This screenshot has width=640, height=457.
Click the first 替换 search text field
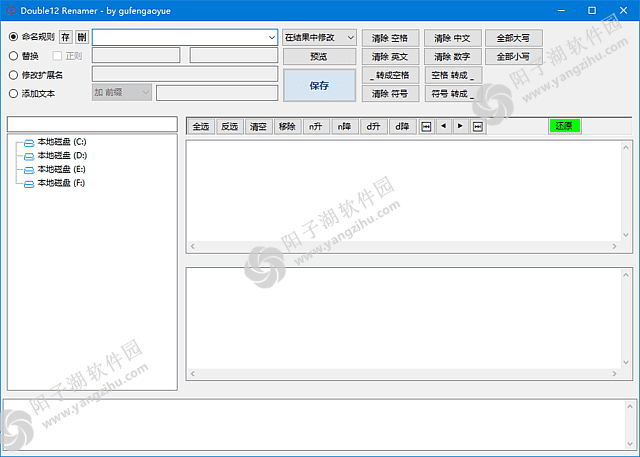tap(136, 55)
